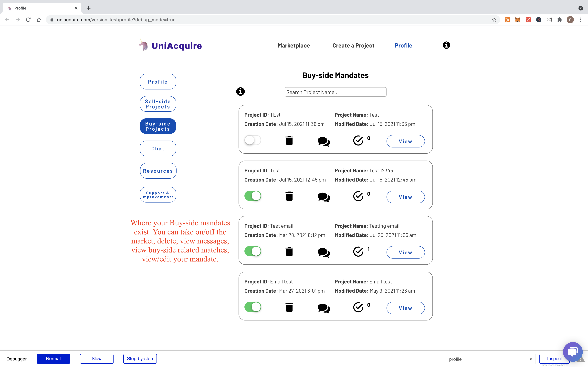Select Step-by-step debugger mode
The width and height of the screenshot is (588, 367).
(x=140, y=359)
